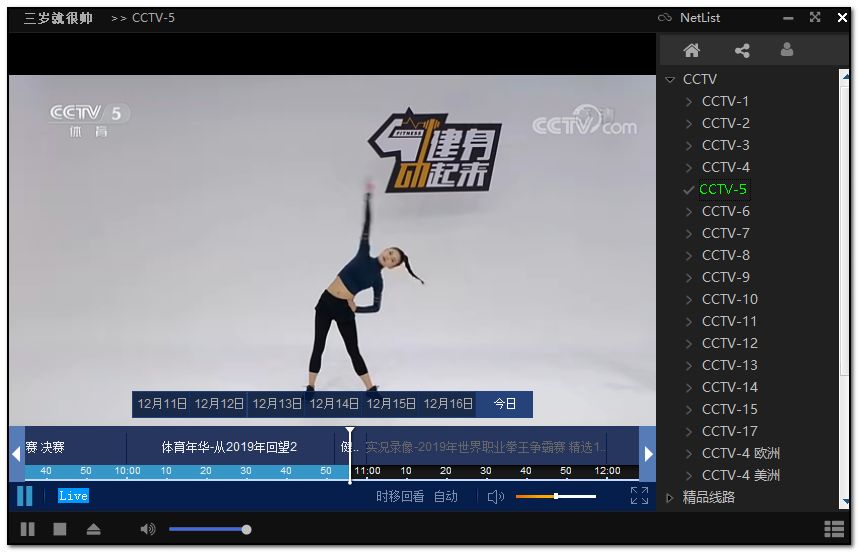858x552 pixels.
Task: Select the 12月11日 date tab
Action: (x=162, y=404)
